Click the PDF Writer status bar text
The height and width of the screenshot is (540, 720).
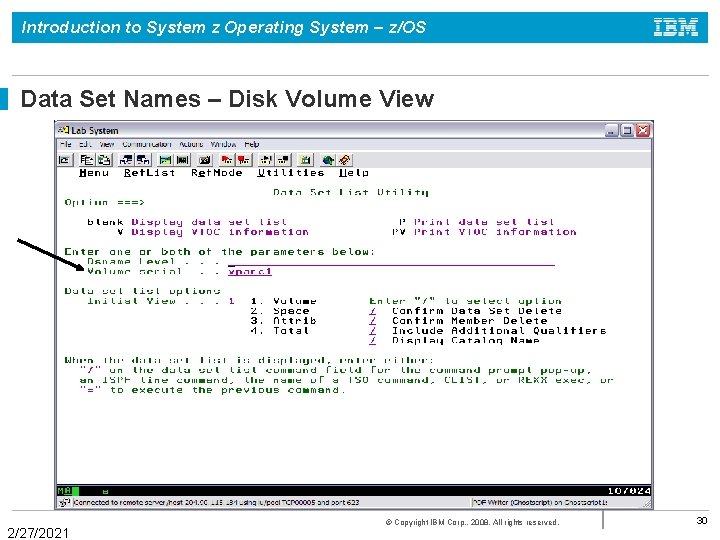540,502
